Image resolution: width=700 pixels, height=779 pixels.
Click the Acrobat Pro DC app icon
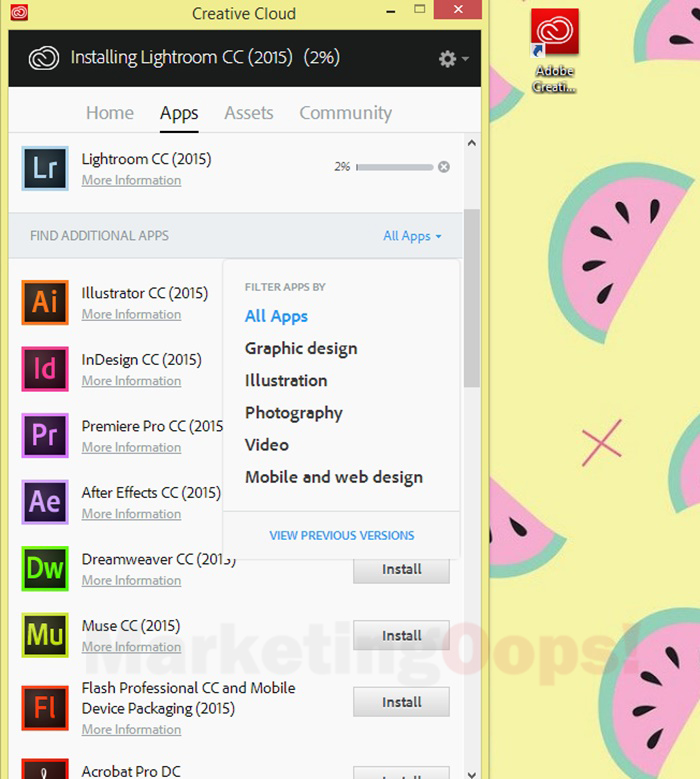[45, 769]
